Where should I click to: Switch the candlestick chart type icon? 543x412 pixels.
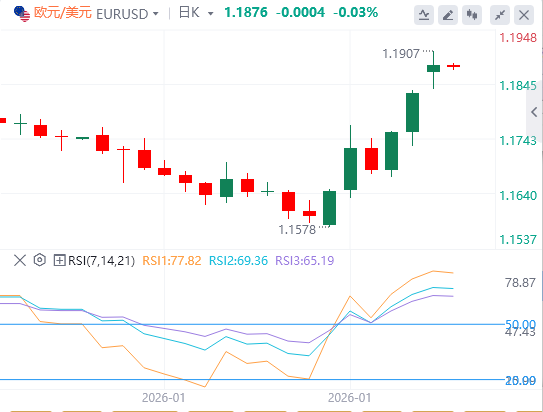[472, 15]
